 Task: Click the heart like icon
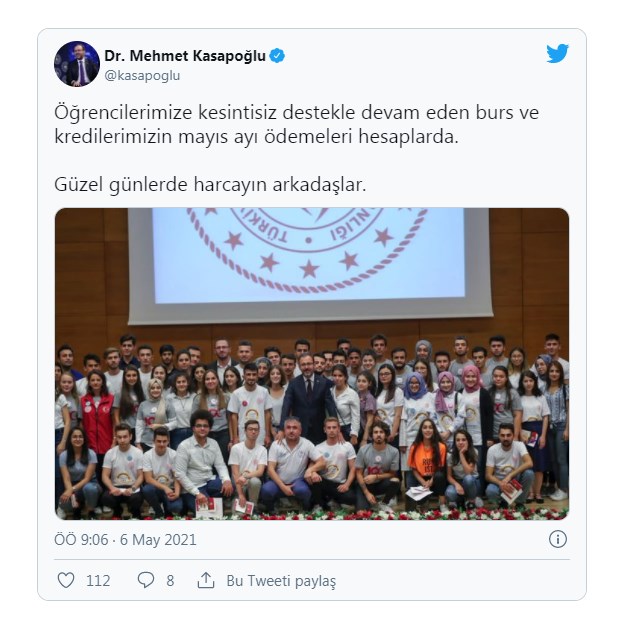[66, 580]
